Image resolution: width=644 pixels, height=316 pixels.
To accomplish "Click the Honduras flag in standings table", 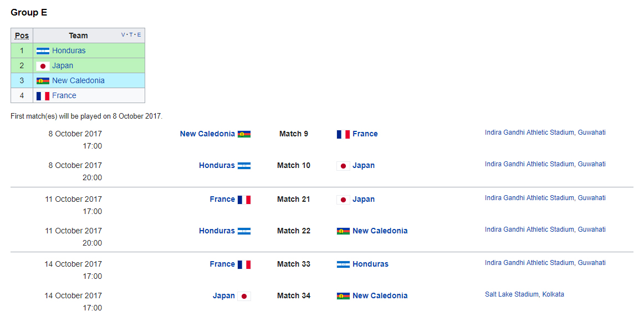I will click(43, 51).
